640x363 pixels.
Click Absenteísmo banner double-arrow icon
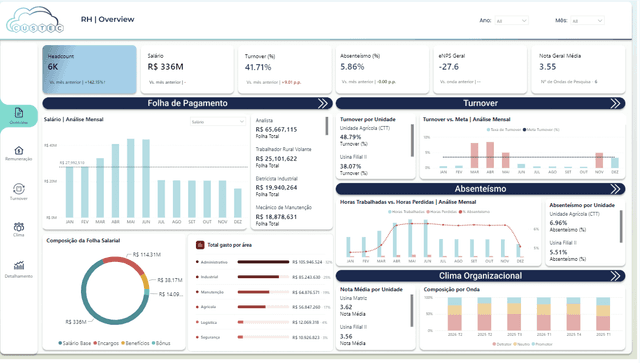[616, 189]
